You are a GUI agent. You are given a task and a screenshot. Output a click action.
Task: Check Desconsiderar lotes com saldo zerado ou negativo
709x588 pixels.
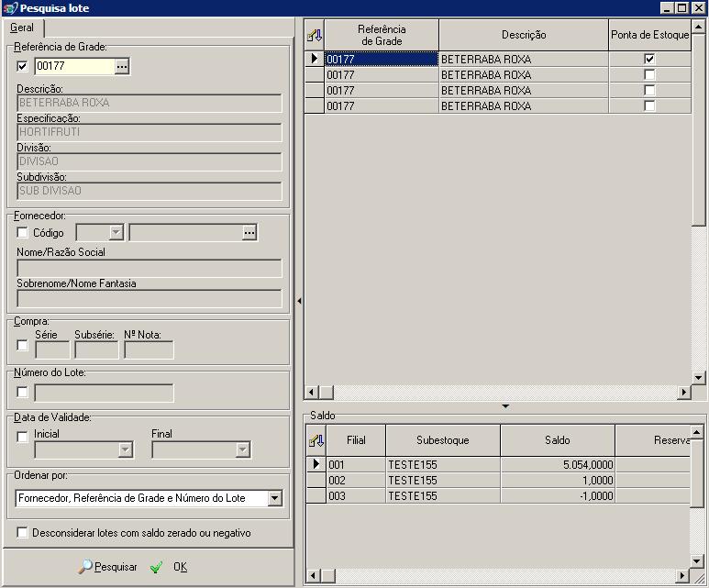(x=23, y=532)
